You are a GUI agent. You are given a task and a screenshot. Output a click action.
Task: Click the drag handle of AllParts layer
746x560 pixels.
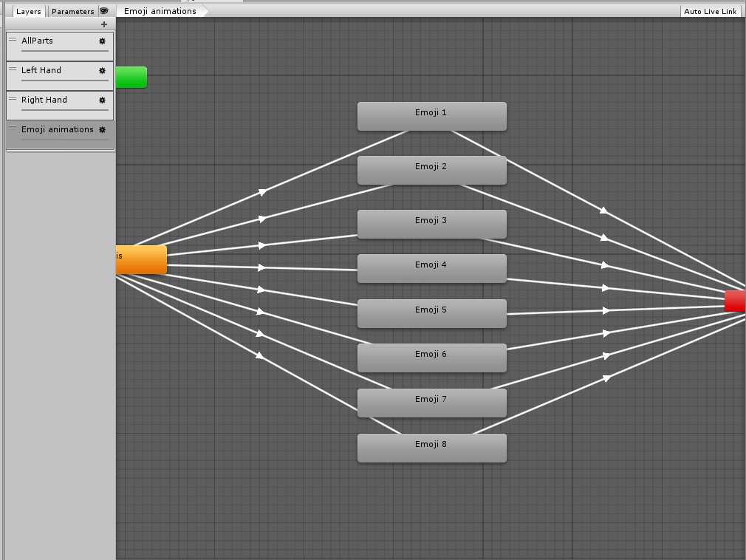(13, 40)
